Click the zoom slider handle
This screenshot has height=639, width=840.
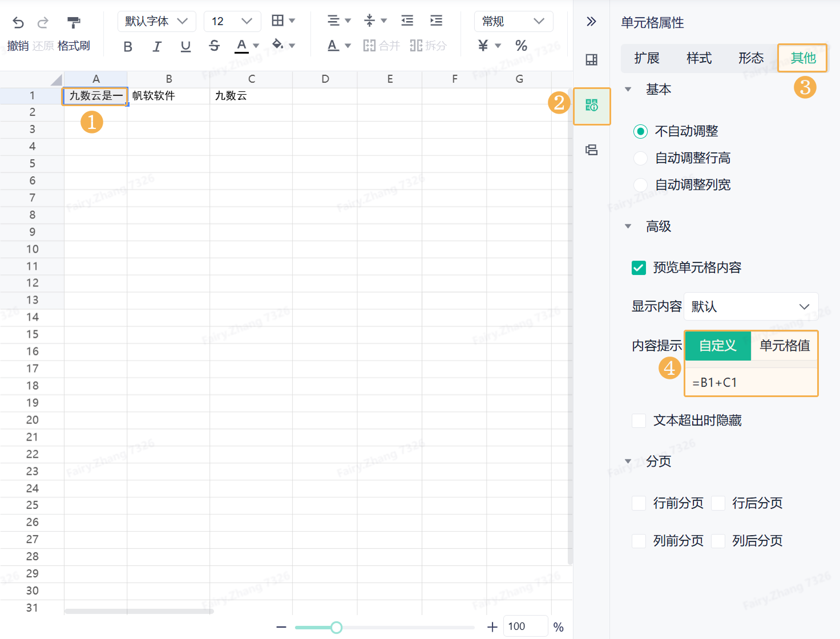(x=337, y=628)
